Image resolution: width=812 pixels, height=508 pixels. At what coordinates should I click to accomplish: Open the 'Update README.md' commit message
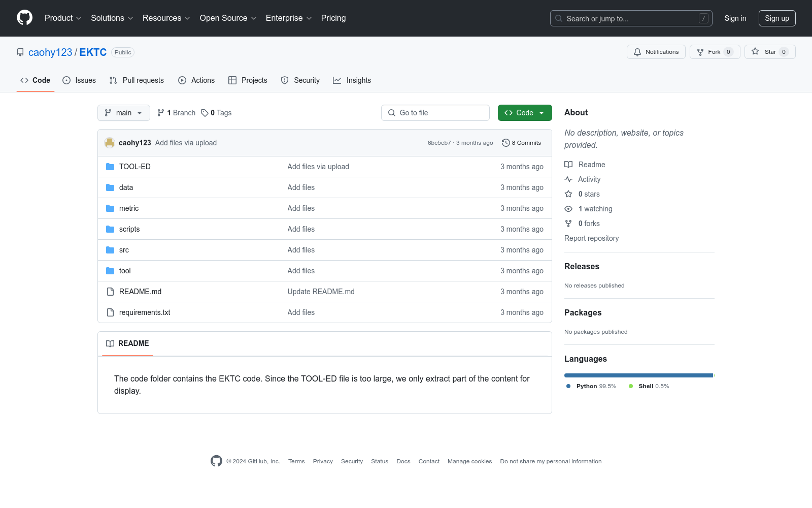321,292
